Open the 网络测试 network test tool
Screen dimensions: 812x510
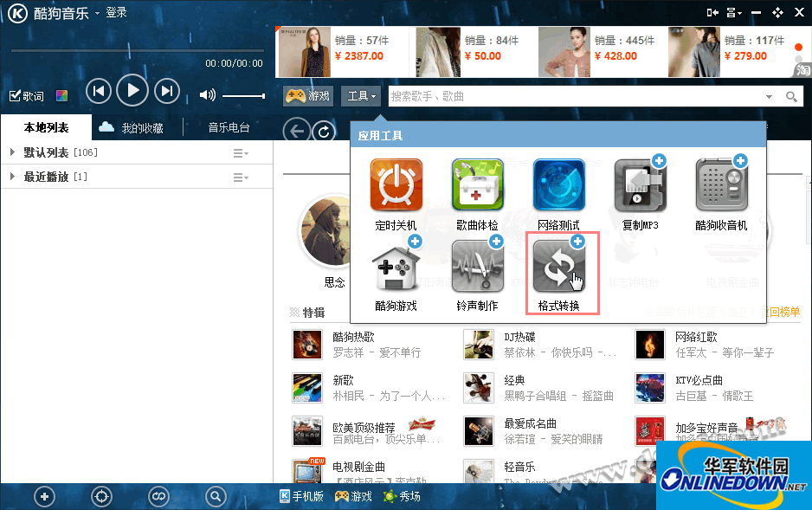tap(558, 195)
